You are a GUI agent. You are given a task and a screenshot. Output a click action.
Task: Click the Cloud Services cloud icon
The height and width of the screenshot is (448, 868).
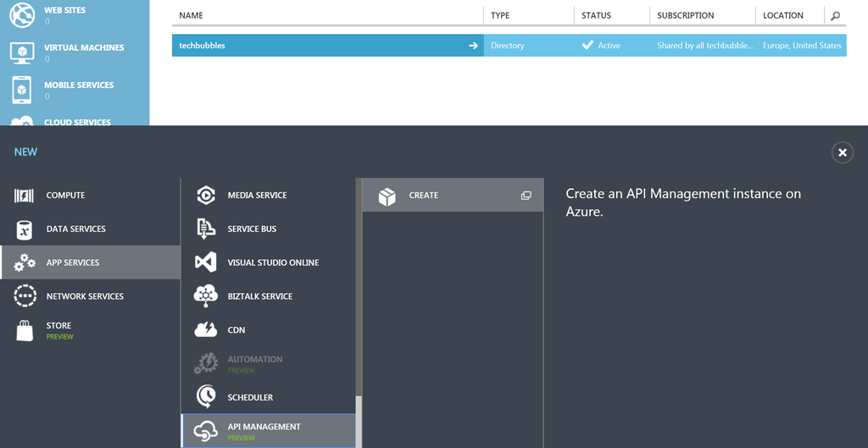tap(21, 120)
